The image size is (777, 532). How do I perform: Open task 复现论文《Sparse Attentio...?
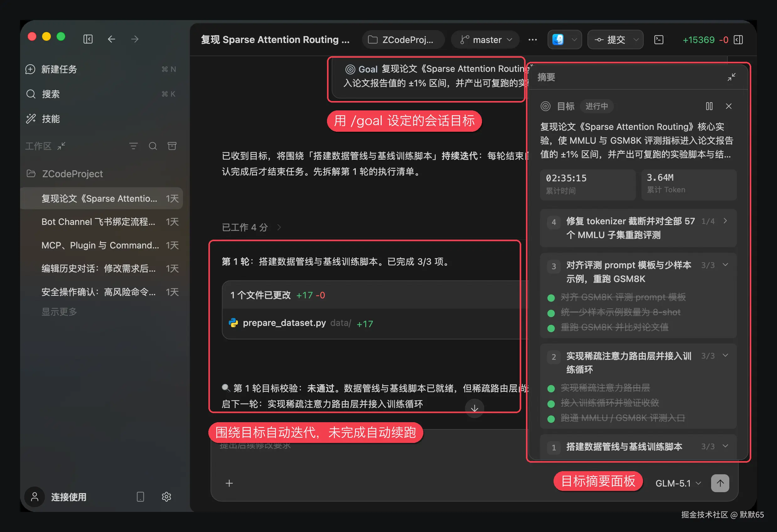[x=101, y=199]
